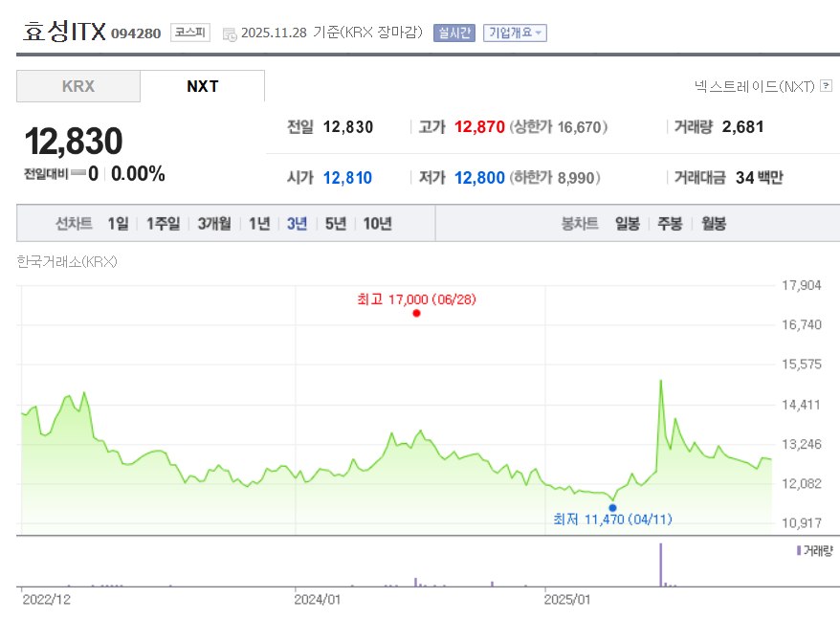
Task: Click the stock code 094280
Action: click(x=136, y=33)
